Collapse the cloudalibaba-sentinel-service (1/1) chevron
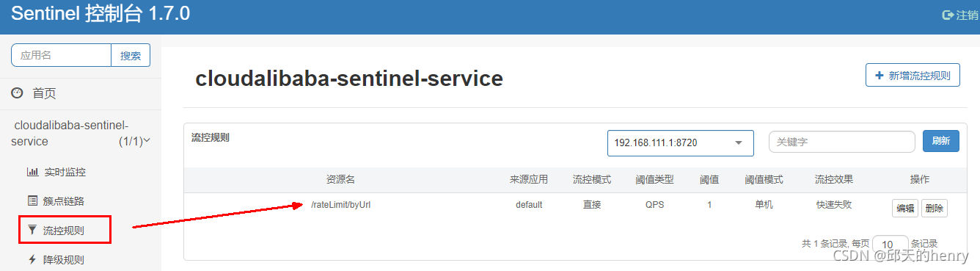The height and width of the screenshot is (271, 980). click(147, 141)
